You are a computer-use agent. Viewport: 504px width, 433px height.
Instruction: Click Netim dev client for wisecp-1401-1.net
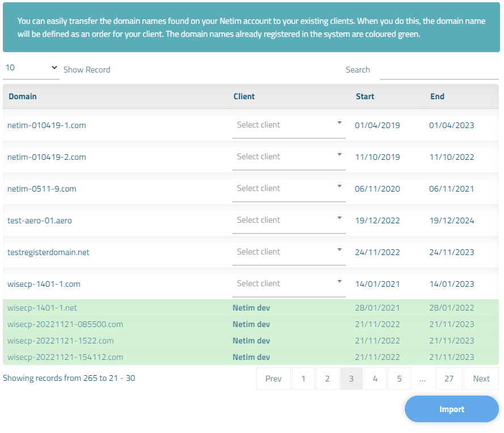point(251,308)
